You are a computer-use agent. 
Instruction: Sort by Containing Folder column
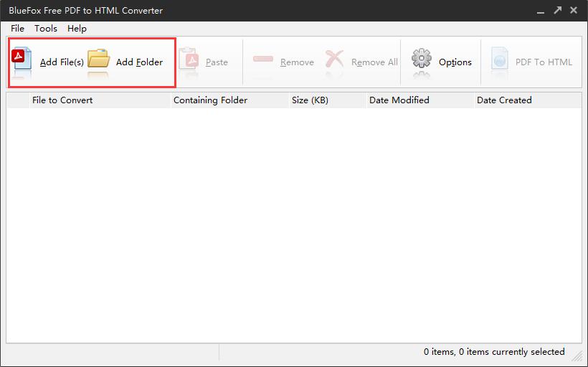point(230,100)
